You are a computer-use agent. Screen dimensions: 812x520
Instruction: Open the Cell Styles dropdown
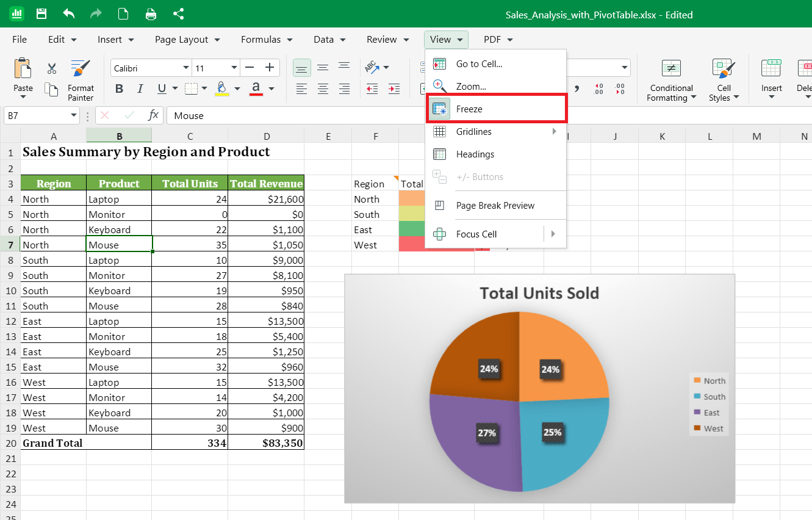click(x=724, y=80)
